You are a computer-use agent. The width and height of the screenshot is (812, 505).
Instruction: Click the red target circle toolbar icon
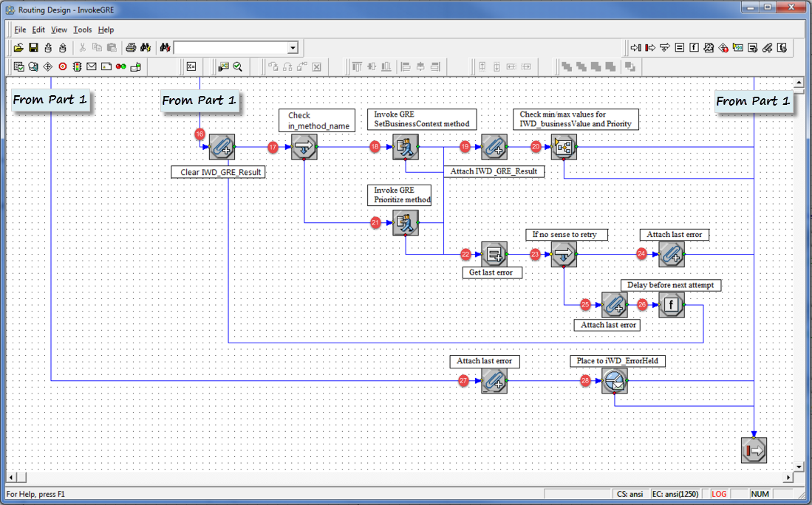click(63, 66)
